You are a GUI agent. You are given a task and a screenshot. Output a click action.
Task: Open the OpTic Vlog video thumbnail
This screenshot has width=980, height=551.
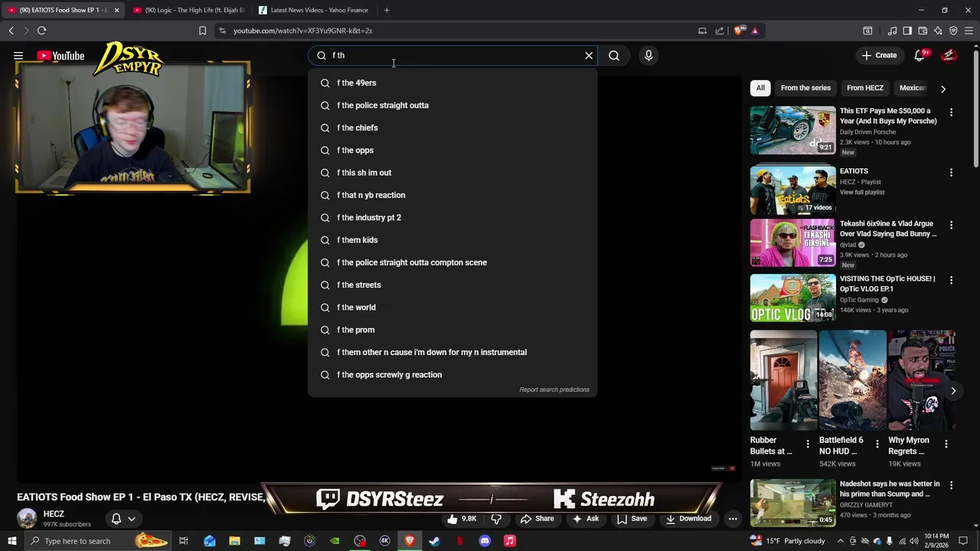(792, 298)
